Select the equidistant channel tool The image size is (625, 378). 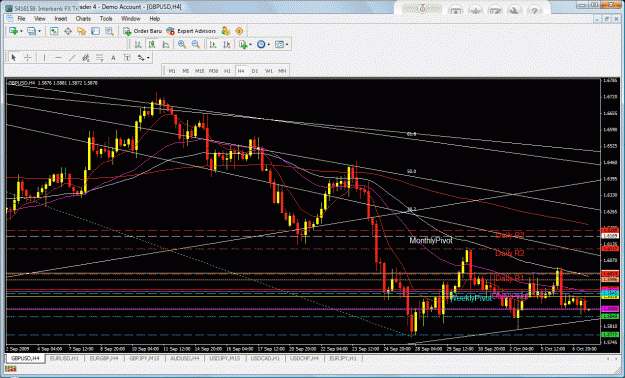(86, 58)
